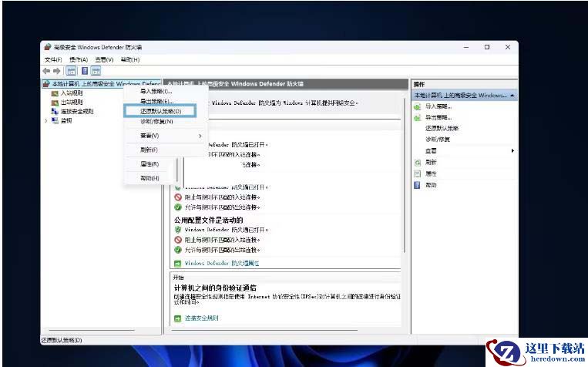This screenshot has width=588, height=367.
Task: Click the forward arrow toolbar icon
Action: coord(57,71)
